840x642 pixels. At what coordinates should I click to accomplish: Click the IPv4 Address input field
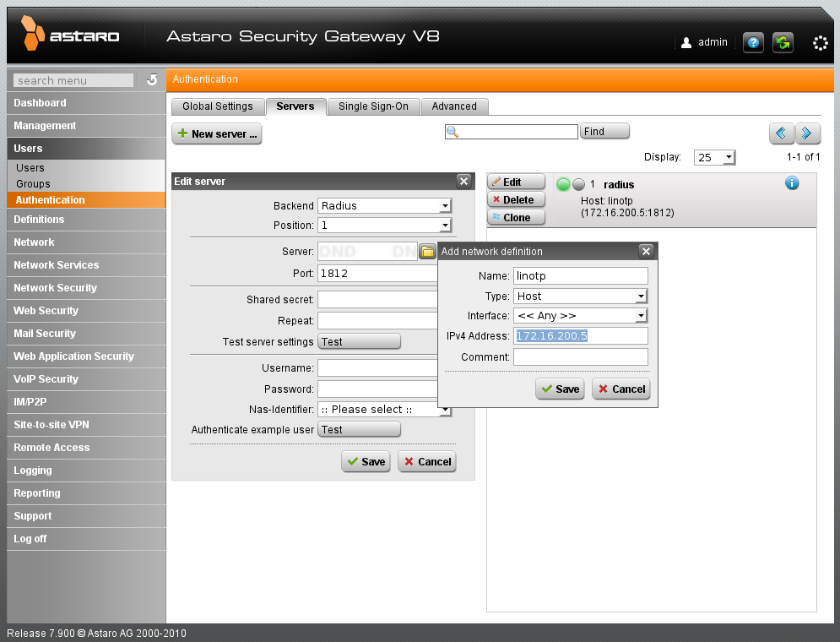click(581, 336)
